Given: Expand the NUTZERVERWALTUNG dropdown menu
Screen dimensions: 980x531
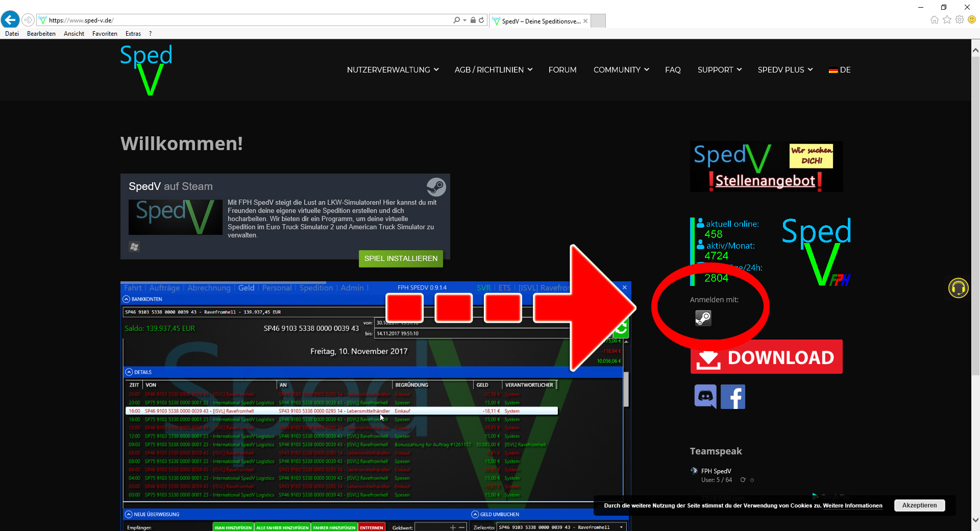Looking at the screenshot, I should tap(393, 70).
